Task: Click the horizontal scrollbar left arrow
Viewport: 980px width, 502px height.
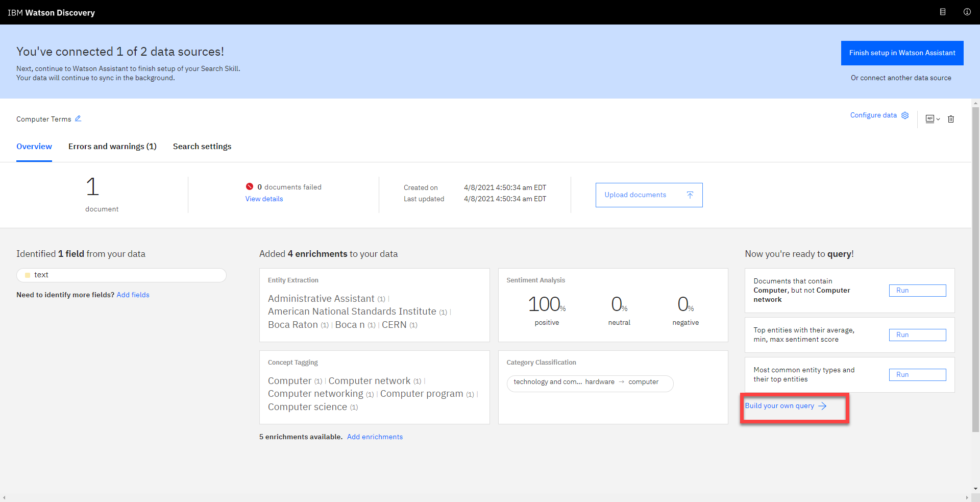Action: pos(4,498)
